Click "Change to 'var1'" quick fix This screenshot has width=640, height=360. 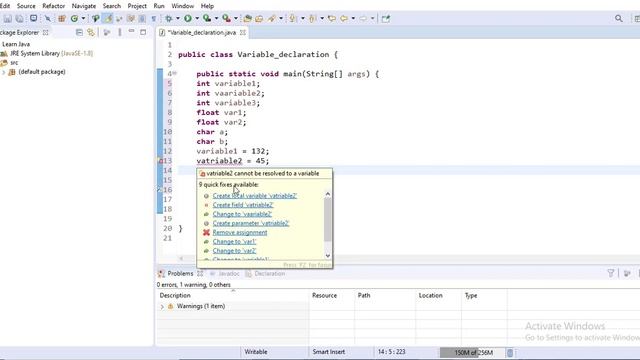coord(234,242)
